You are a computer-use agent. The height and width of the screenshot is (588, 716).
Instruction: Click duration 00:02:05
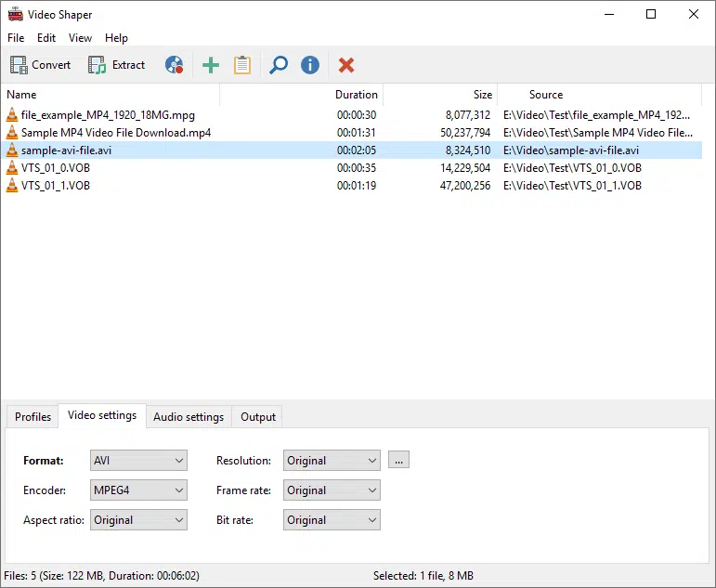[x=357, y=150]
